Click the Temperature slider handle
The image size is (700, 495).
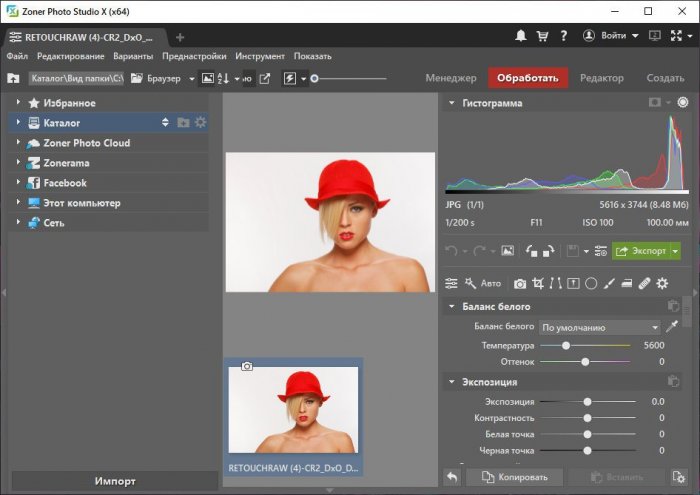click(566, 345)
